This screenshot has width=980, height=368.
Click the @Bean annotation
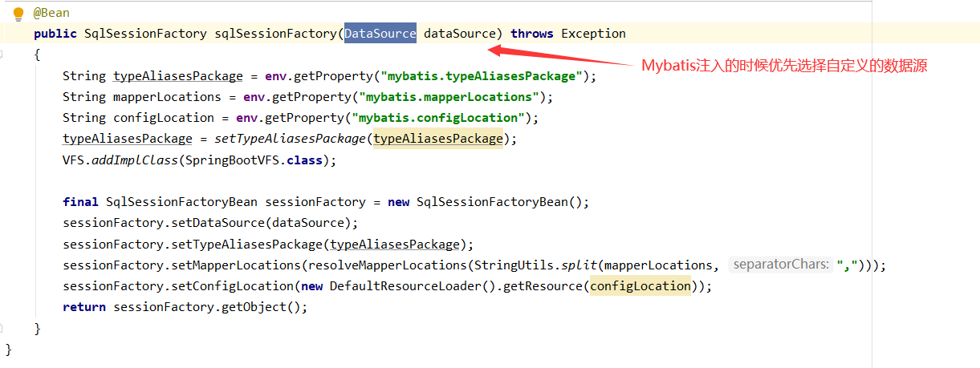pyautogui.click(x=51, y=14)
